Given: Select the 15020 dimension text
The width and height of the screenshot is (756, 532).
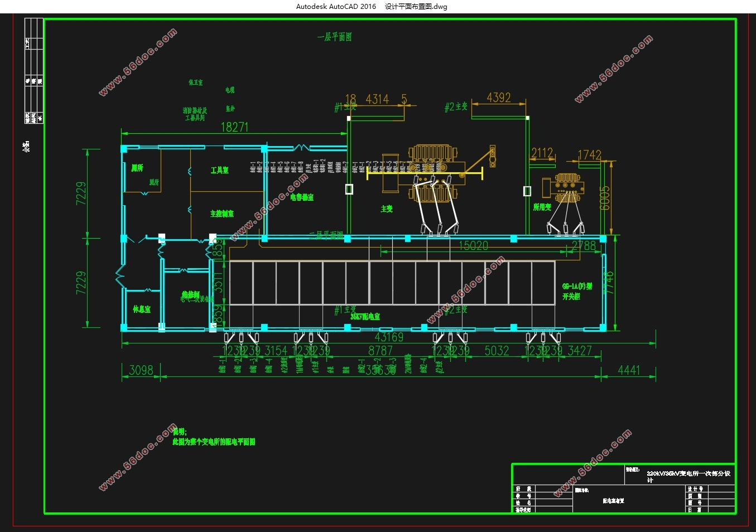Looking at the screenshot, I should 473,245.
